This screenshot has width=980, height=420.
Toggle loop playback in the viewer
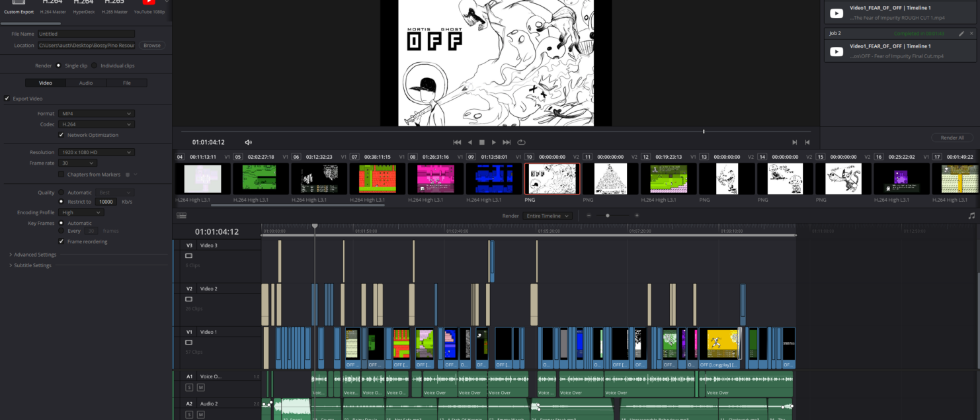pos(521,142)
